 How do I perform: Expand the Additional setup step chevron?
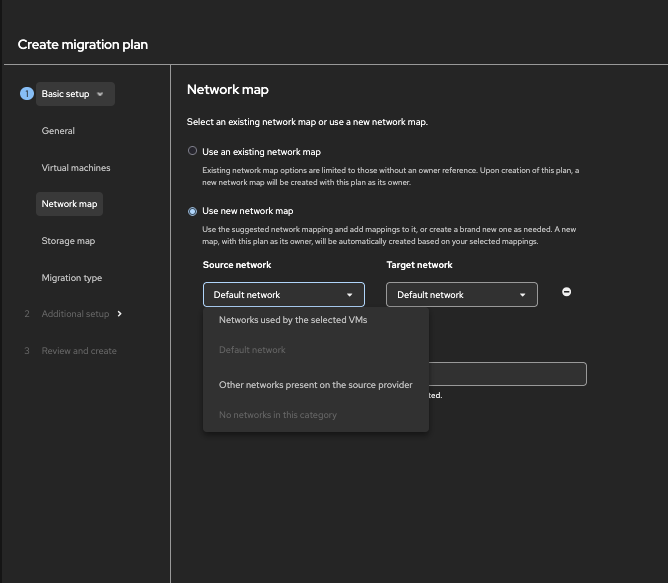click(x=120, y=314)
